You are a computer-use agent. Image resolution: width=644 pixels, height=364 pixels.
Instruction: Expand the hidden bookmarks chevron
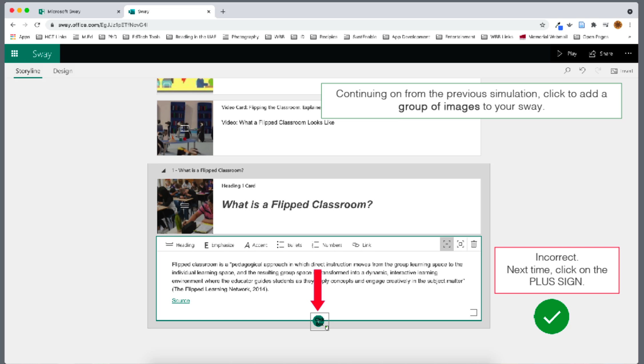(x=629, y=37)
